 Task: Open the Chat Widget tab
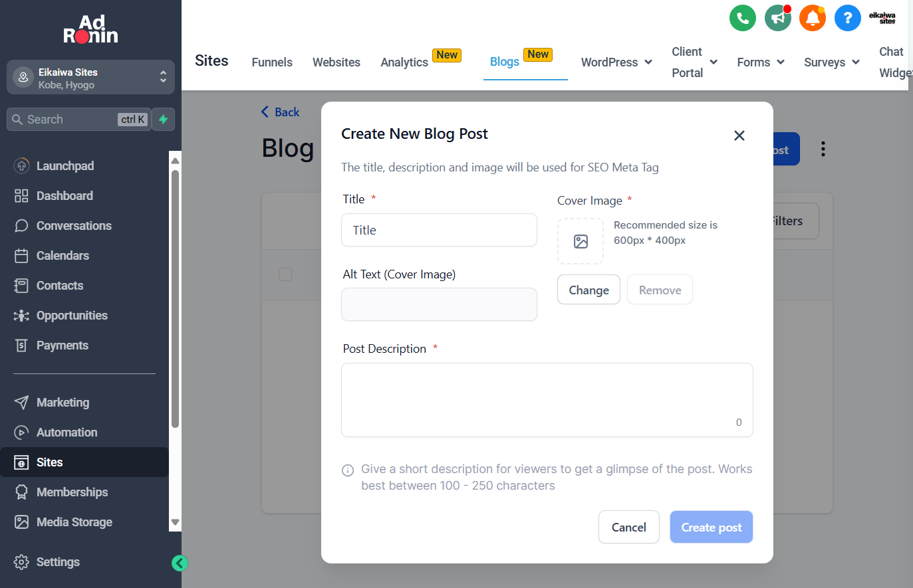[x=895, y=62]
